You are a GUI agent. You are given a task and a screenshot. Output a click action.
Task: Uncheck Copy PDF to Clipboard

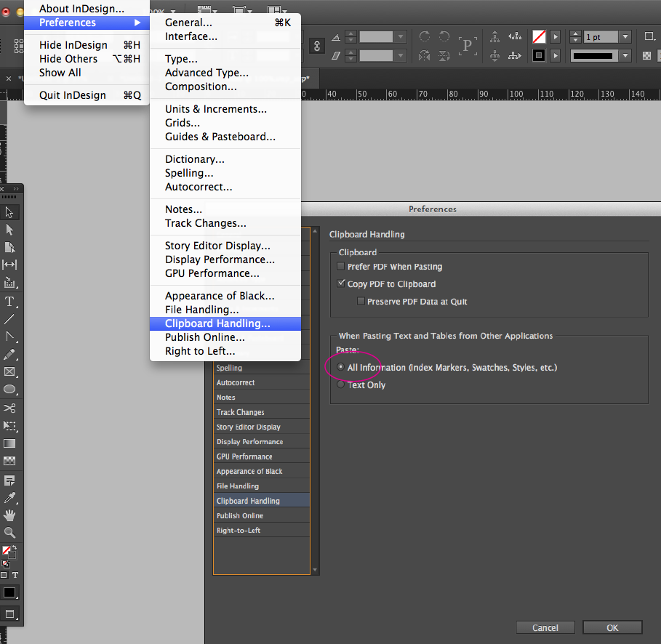tap(340, 283)
